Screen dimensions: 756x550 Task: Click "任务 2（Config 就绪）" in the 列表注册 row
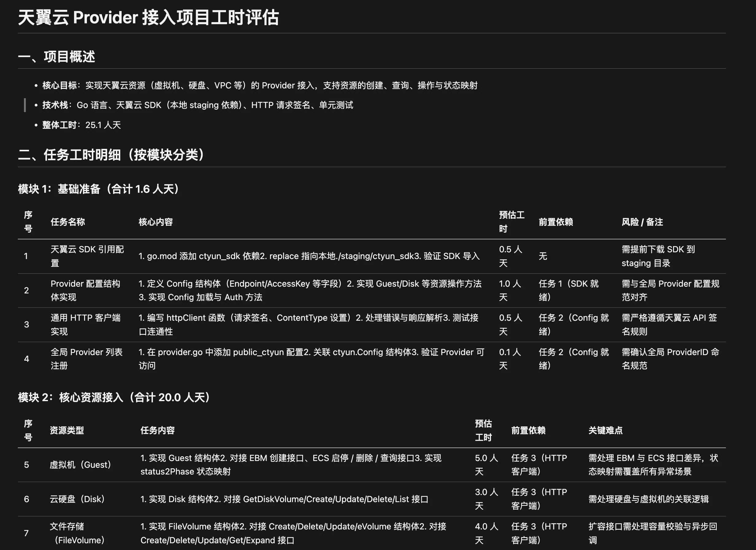coord(574,359)
